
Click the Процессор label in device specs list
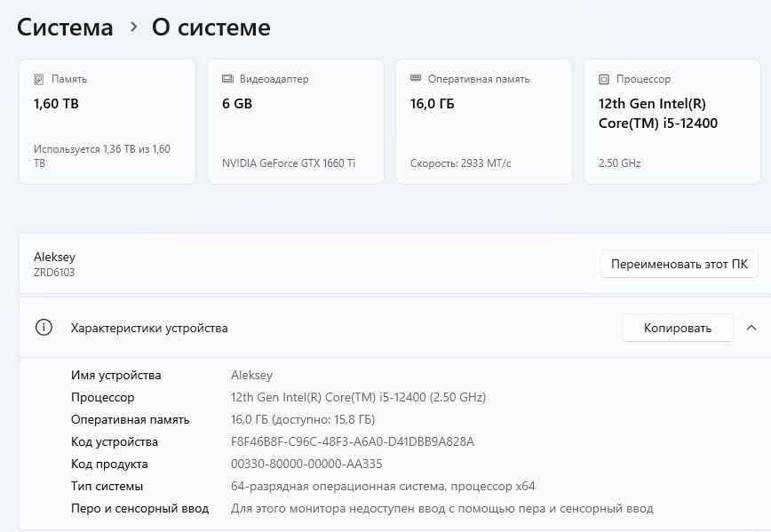point(102,397)
